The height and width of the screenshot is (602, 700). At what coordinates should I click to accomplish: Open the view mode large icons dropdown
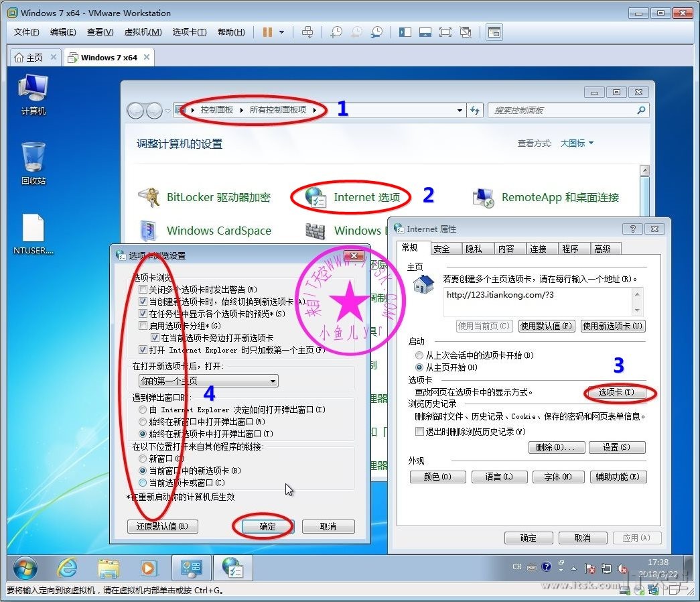(x=577, y=143)
